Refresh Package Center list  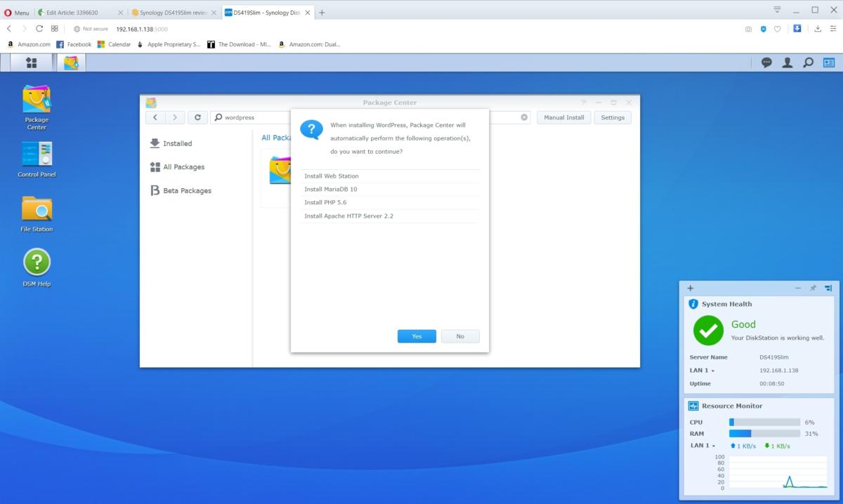pyautogui.click(x=198, y=117)
